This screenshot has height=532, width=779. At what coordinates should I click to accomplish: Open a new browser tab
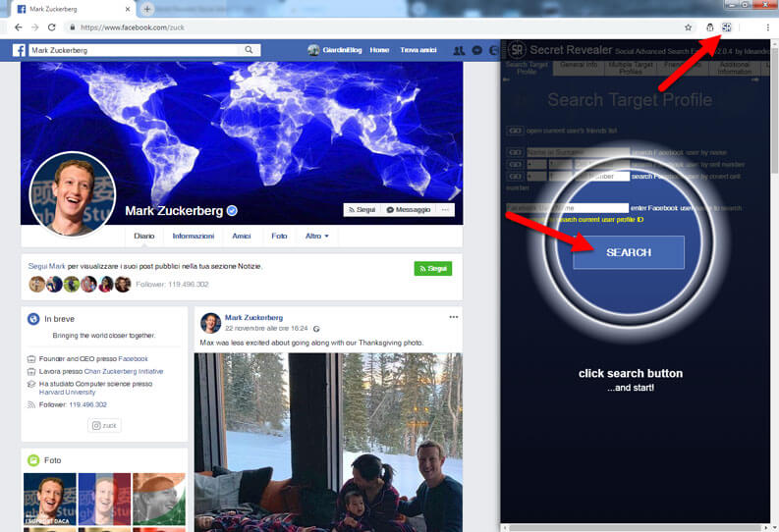pyautogui.click(x=147, y=9)
